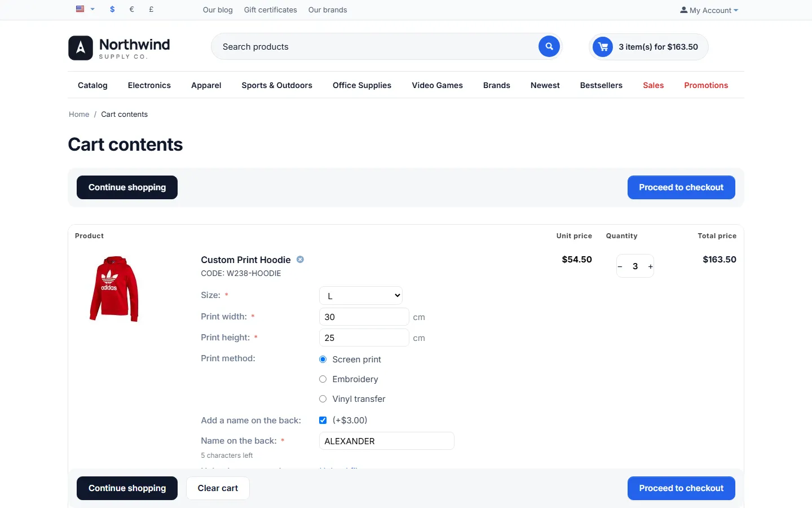Screen dimensions: 812x508
Task: Open Our brands link
Action: tap(328, 10)
